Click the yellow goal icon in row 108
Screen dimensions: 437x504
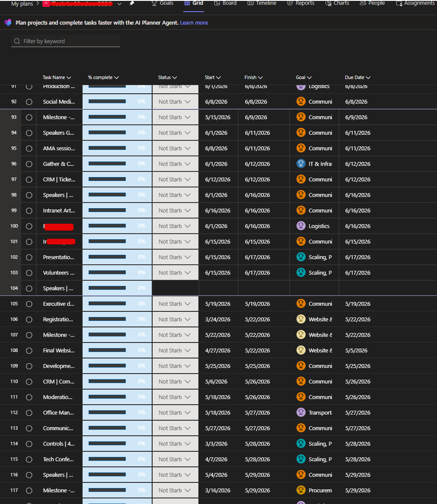pyautogui.click(x=301, y=350)
